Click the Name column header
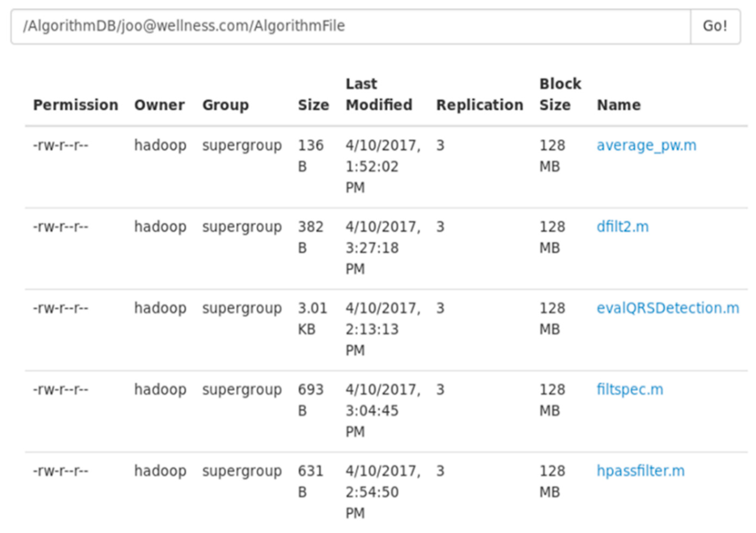756x533 pixels. [x=619, y=105]
